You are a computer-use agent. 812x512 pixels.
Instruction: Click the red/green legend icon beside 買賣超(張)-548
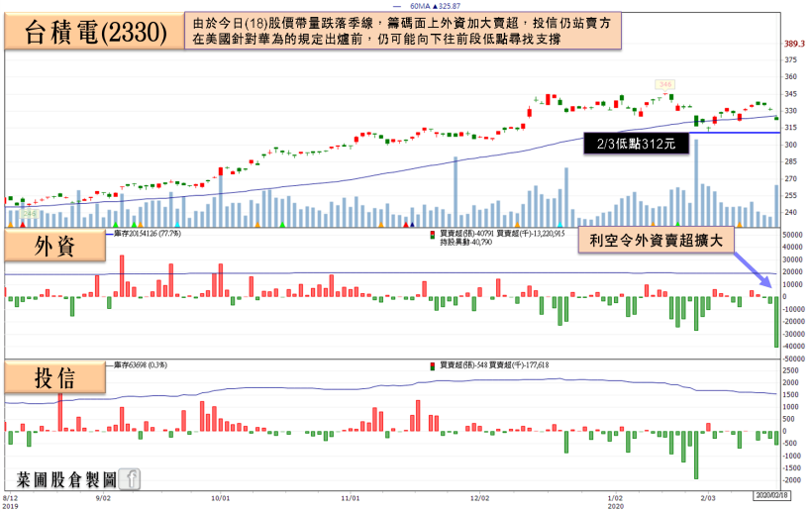(x=433, y=366)
